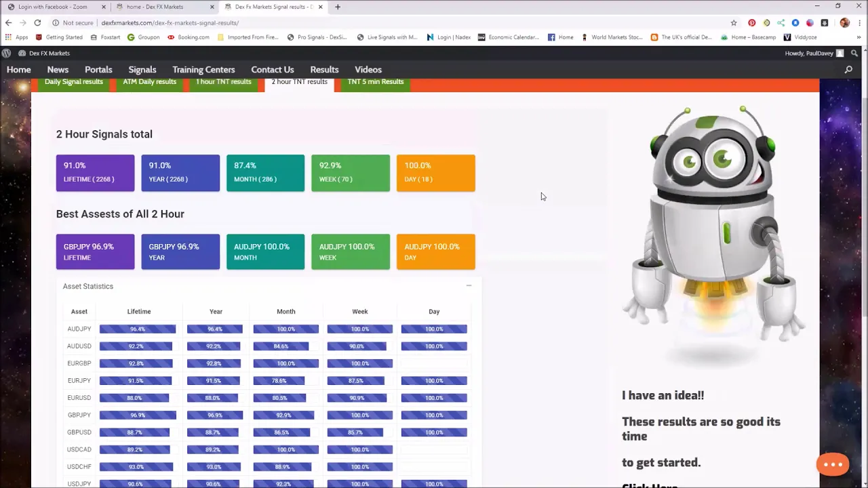Open Training Centers in navigation

(x=203, y=70)
